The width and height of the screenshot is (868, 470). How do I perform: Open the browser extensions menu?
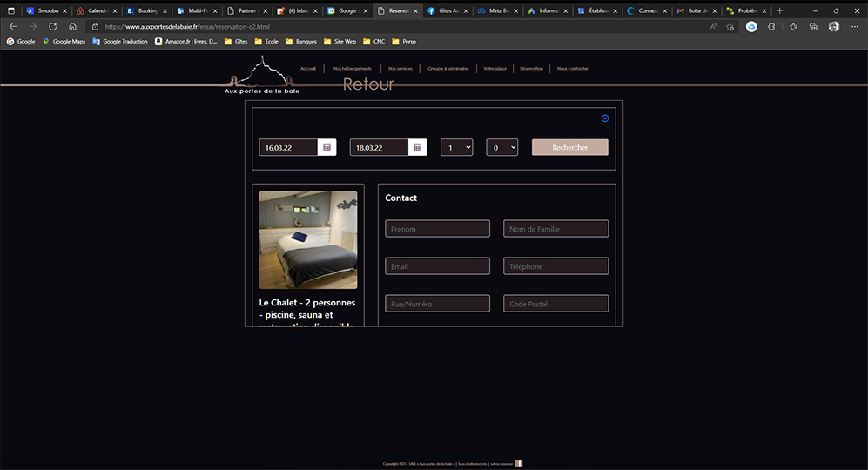[x=771, y=27]
